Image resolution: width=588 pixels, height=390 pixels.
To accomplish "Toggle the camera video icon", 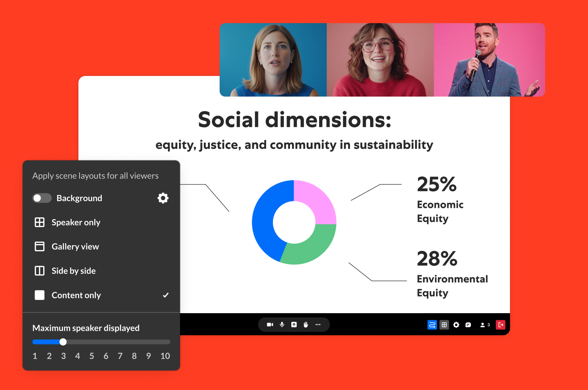I will [x=270, y=324].
